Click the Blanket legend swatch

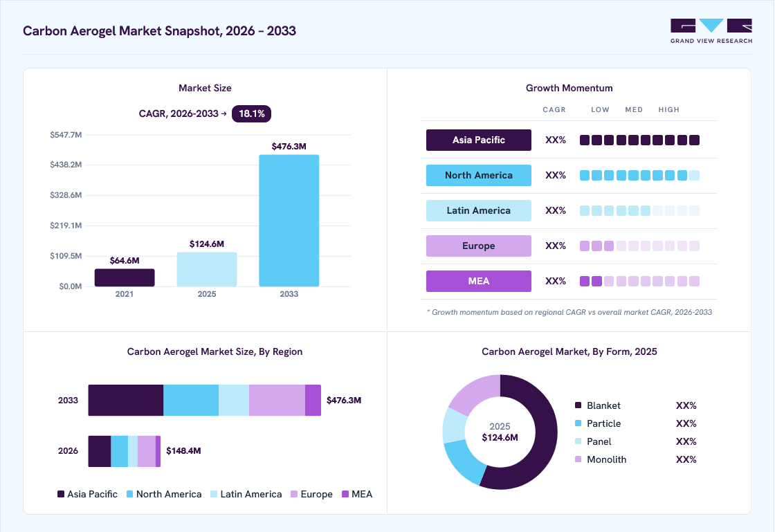(578, 405)
